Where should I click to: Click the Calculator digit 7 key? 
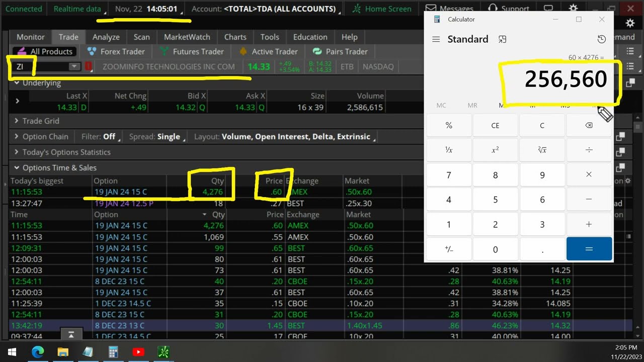[449, 175]
